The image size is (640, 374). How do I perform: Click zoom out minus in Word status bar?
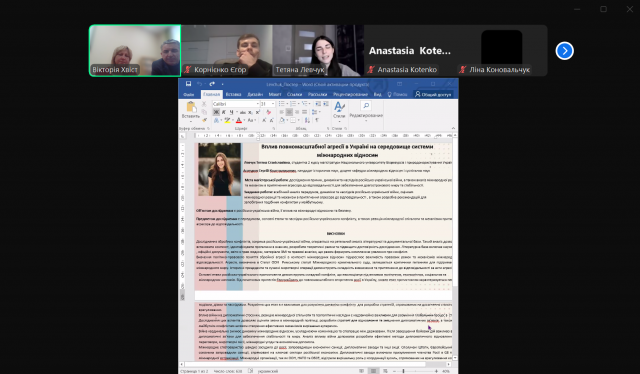tap(394, 371)
